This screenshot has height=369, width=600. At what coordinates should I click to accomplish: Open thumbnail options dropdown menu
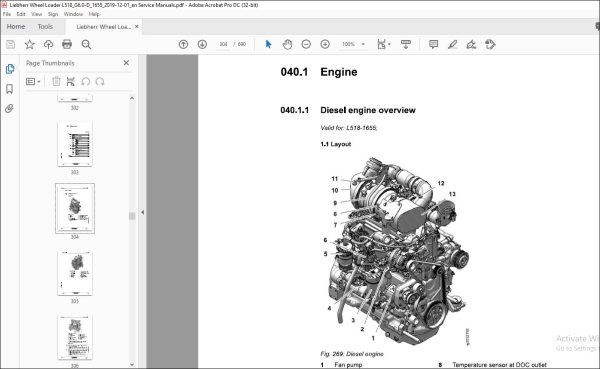tap(33, 82)
